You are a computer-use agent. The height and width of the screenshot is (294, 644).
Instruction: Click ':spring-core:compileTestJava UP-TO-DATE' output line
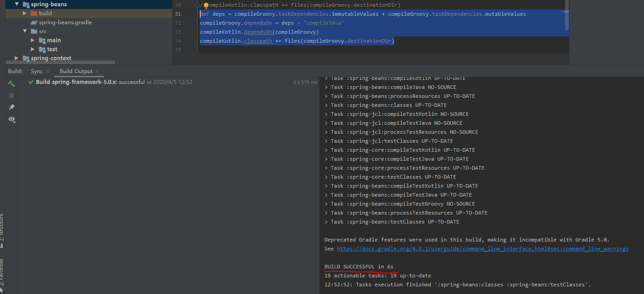pos(397,159)
